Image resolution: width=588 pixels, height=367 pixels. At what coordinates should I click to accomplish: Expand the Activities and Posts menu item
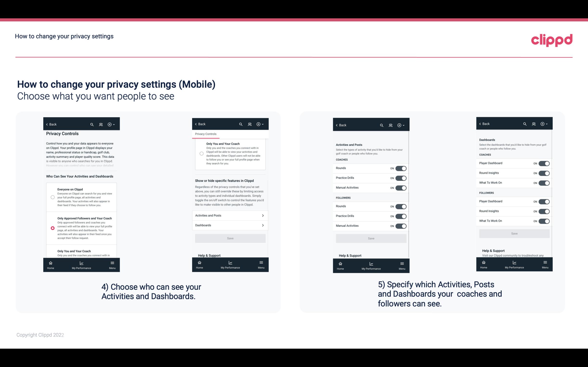[x=230, y=215]
